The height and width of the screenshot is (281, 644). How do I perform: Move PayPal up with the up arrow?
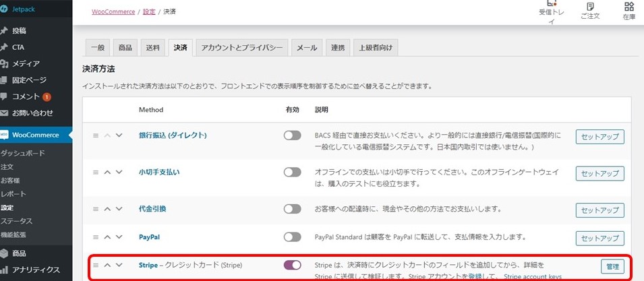pyautogui.click(x=108, y=237)
